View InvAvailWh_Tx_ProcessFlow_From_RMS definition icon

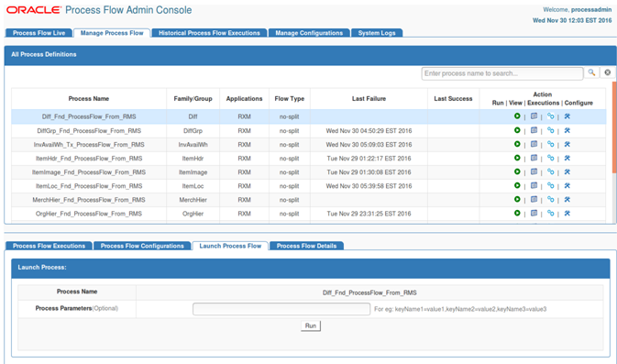tap(534, 144)
